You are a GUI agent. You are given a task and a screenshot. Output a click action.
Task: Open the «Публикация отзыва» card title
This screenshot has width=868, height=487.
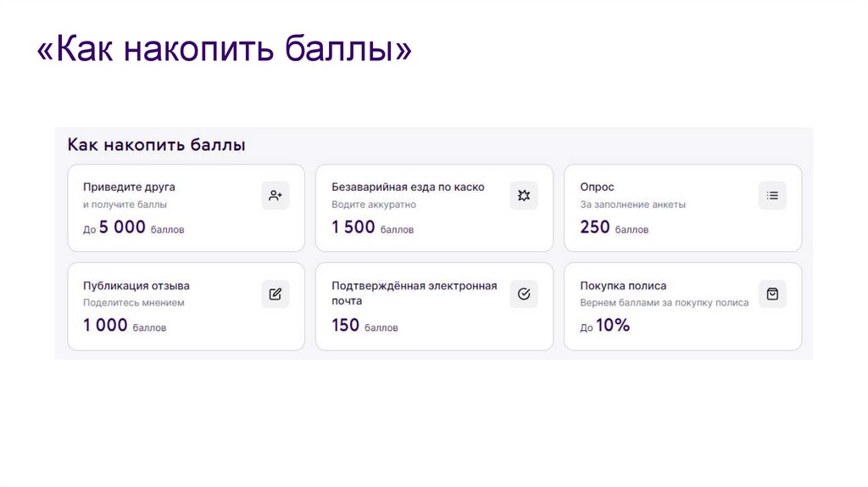click(136, 286)
